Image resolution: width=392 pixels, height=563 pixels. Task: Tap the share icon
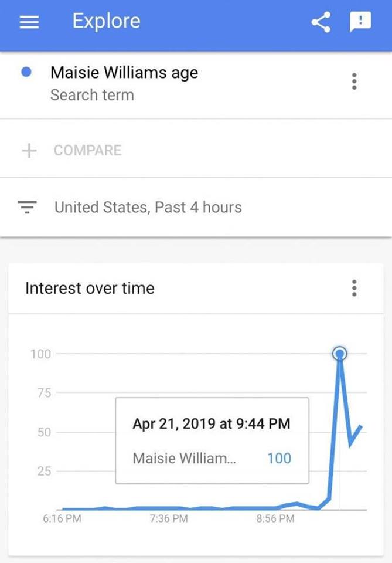click(320, 22)
